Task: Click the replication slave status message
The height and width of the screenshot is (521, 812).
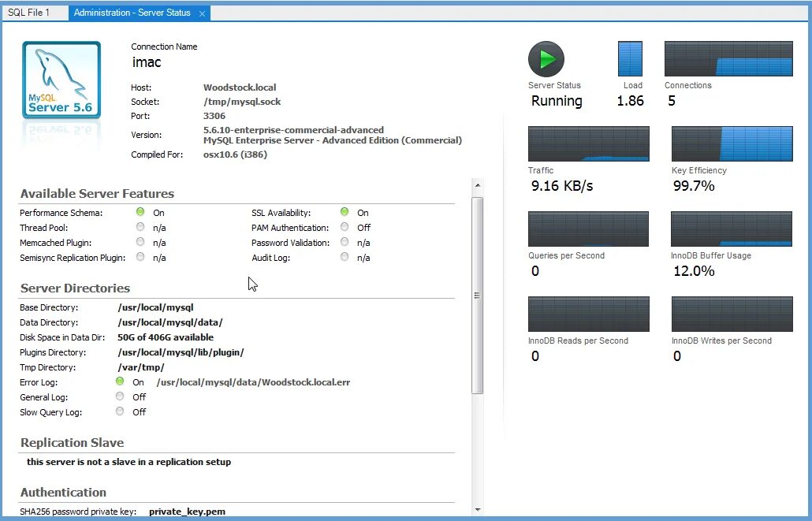Action: tap(129, 462)
